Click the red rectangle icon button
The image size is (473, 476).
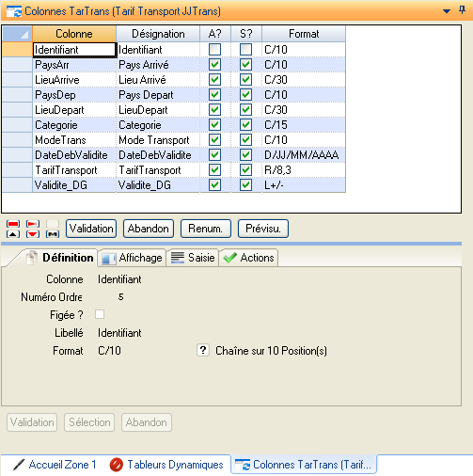pyautogui.click(x=13, y=224)
